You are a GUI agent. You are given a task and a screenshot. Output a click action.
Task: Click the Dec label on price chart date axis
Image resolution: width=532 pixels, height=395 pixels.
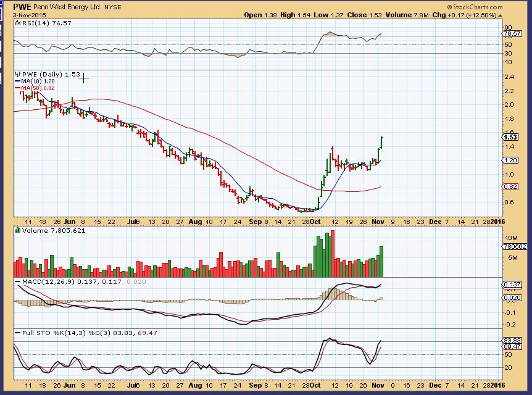(435, 222)
